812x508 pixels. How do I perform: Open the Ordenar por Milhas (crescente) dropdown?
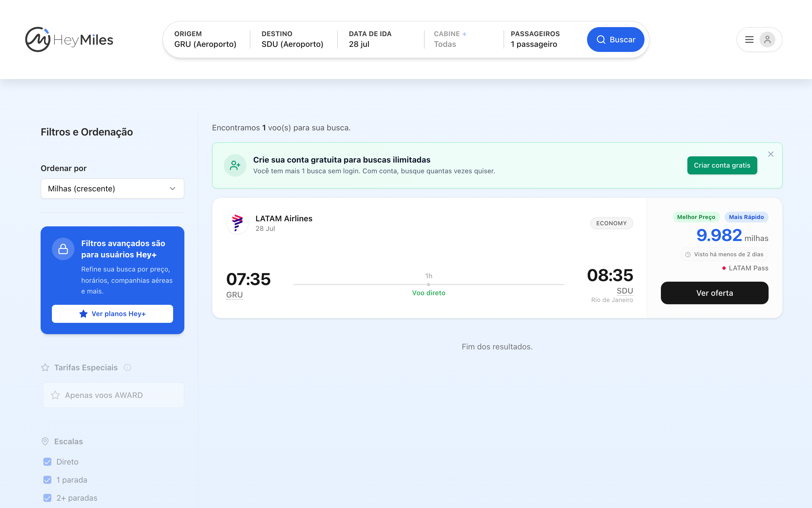112,189
